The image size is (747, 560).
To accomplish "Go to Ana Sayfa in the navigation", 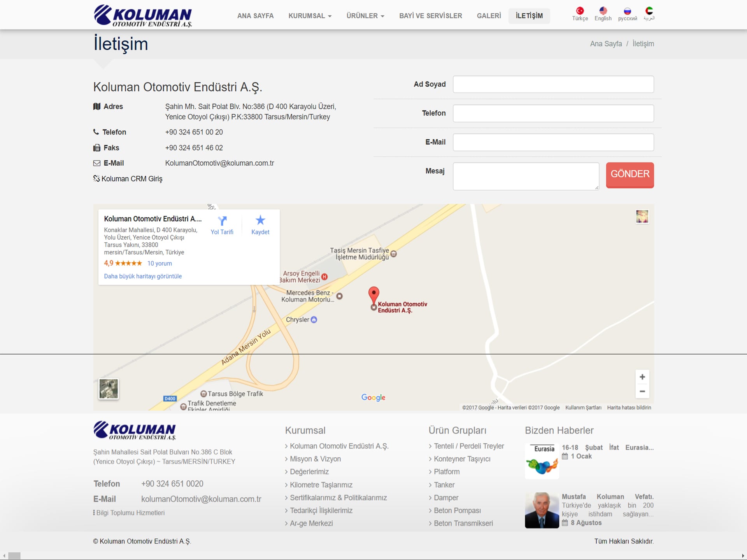I will [x=256, y=16].
